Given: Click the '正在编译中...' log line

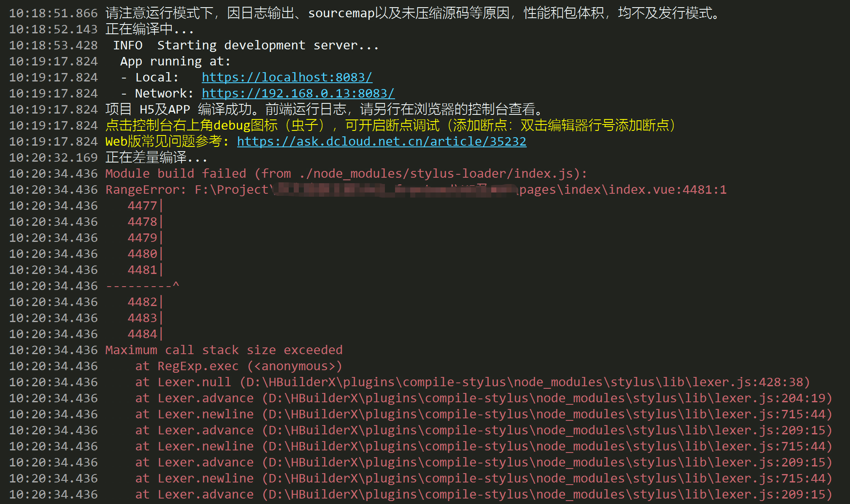Looking at the screenshot, I should pyautogui.click(x=149, y=30).
